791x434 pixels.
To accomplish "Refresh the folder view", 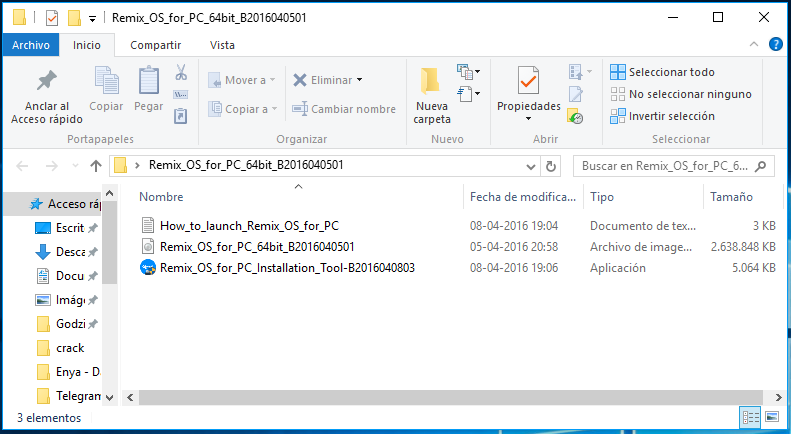I will click(551, 166).
